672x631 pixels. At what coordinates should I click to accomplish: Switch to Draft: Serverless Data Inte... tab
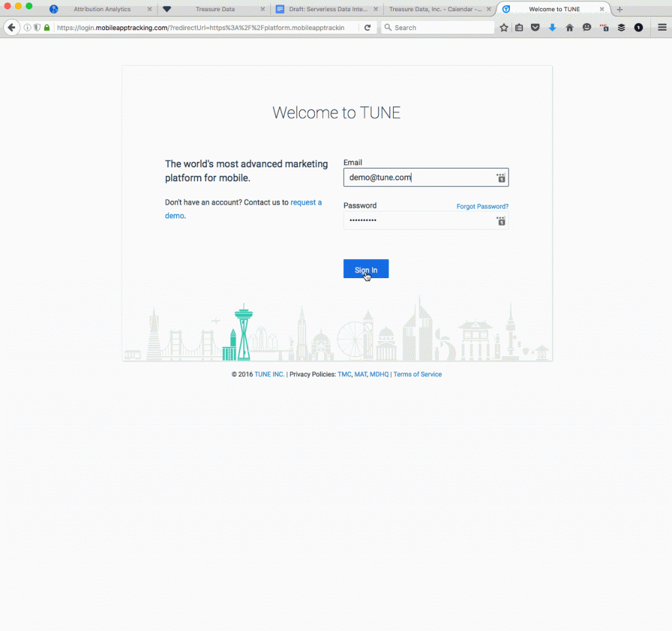pos(328,9)
